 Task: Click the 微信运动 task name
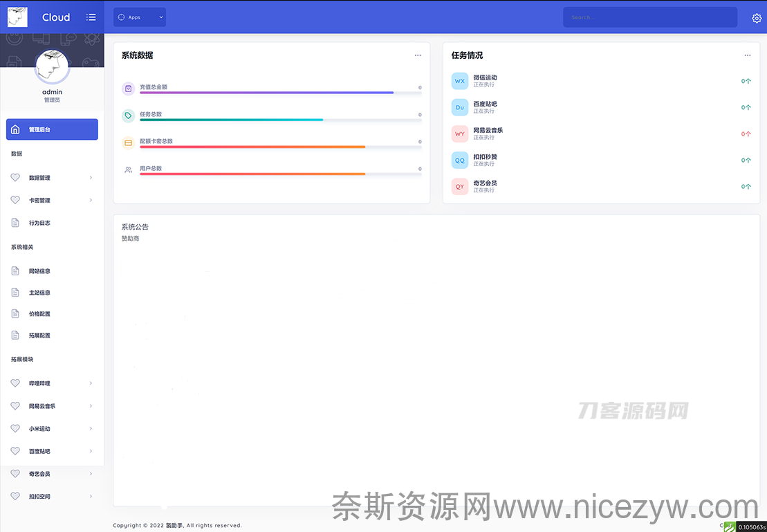485,77
